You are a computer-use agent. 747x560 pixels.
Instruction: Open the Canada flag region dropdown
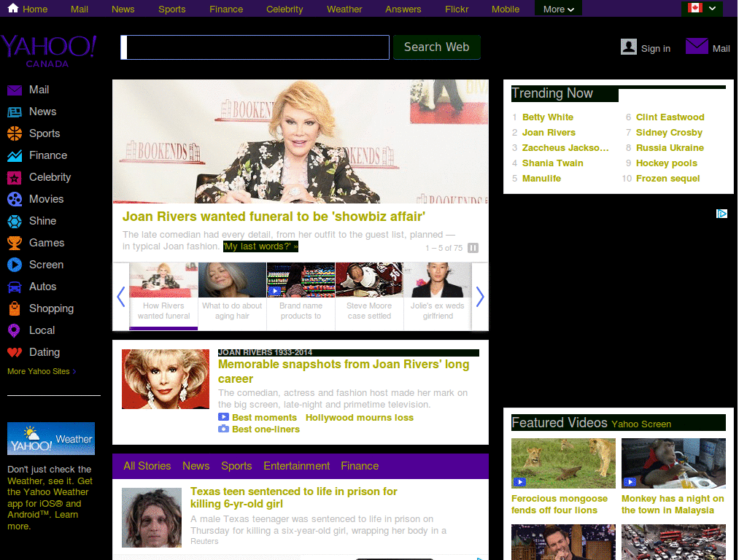pos(703,8)
